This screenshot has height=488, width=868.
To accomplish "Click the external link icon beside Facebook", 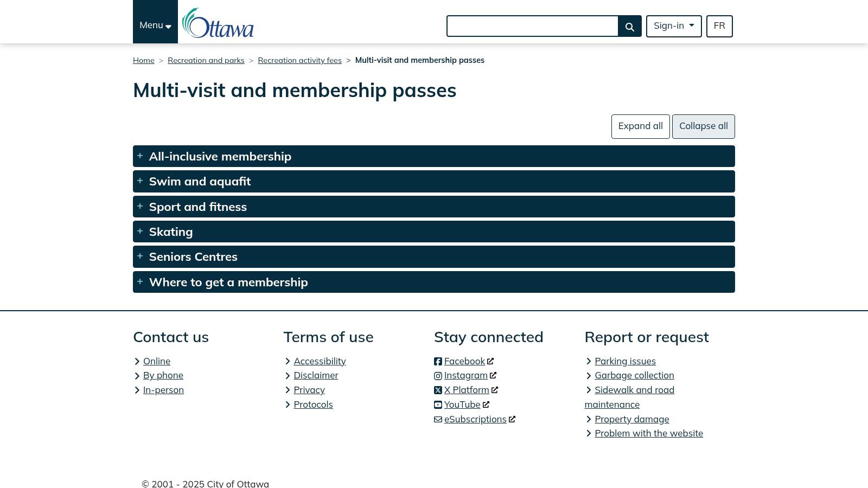I will 490,361.
